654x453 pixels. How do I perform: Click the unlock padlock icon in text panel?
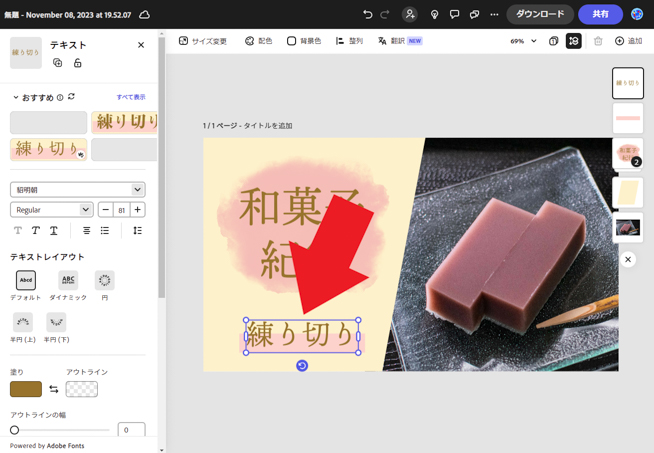click(77, 63)
